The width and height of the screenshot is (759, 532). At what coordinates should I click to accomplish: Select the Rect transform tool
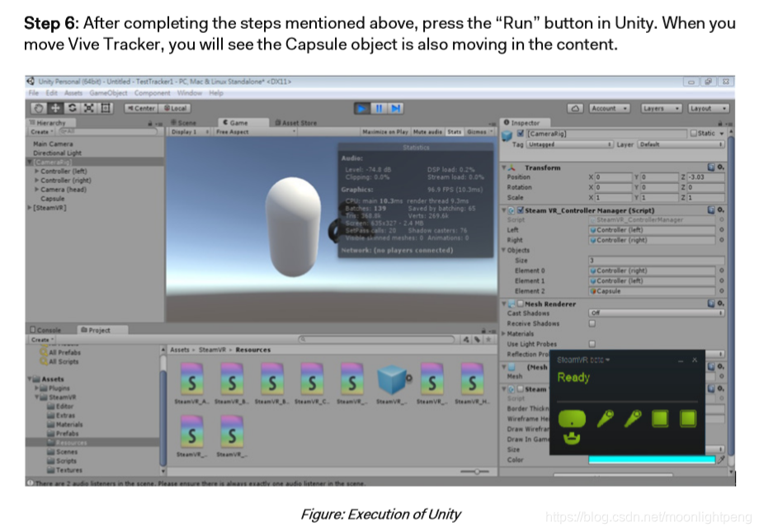point(106,108)
